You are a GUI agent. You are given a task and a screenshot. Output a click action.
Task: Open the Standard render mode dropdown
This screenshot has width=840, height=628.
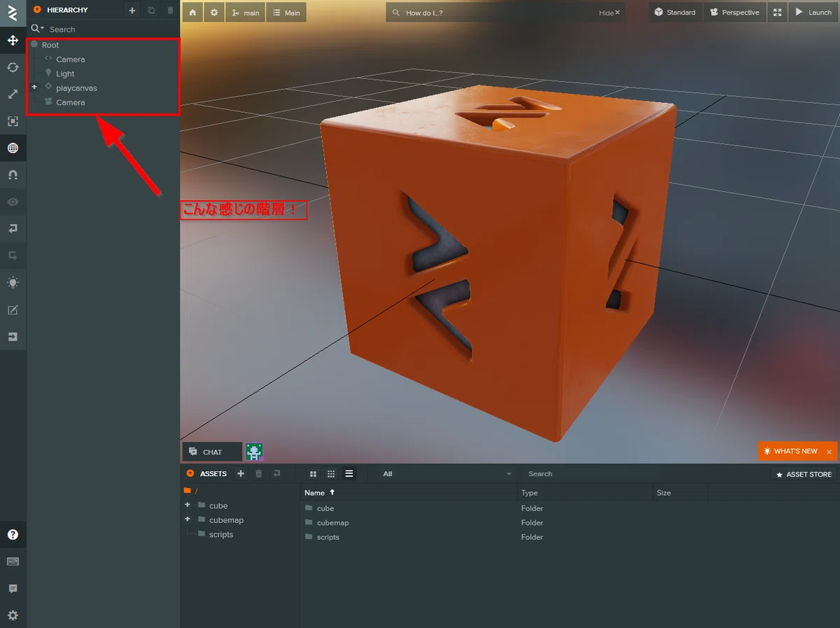pos(675,13)
